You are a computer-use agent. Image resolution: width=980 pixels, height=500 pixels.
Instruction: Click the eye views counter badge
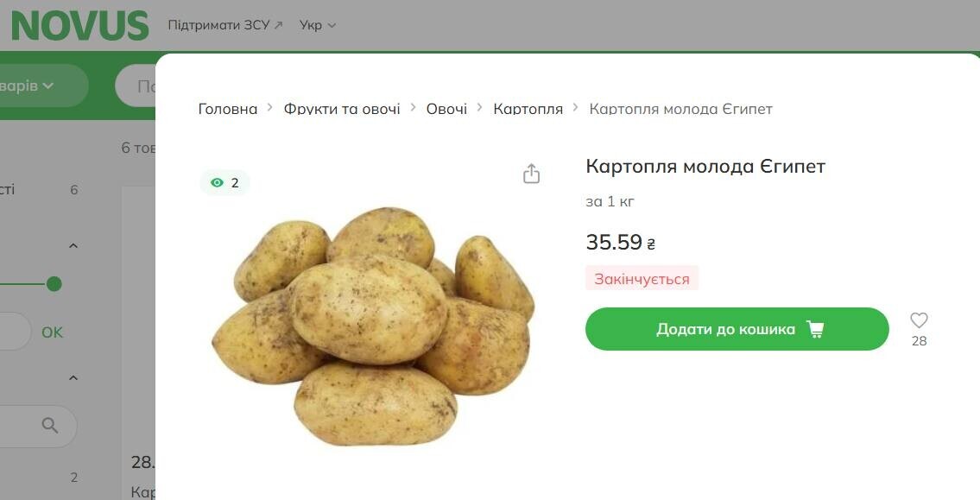(x=225, y=182)
